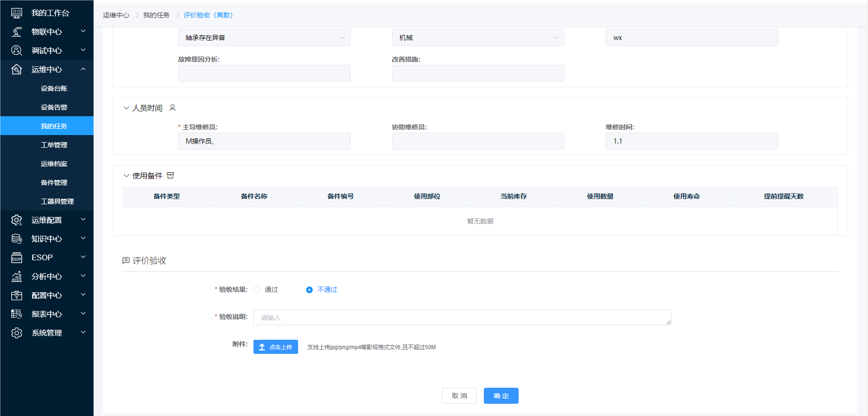The height and width of the screenshot is (416, 868).
Task: Select the 通过 radio button
Action: [x=257, y=290]
